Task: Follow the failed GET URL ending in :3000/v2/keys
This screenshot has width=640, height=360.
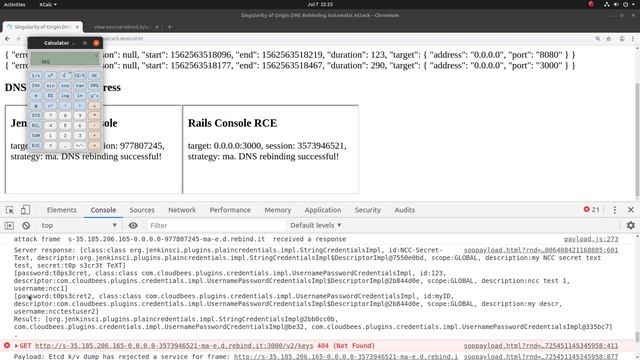Action: (174, 346)
